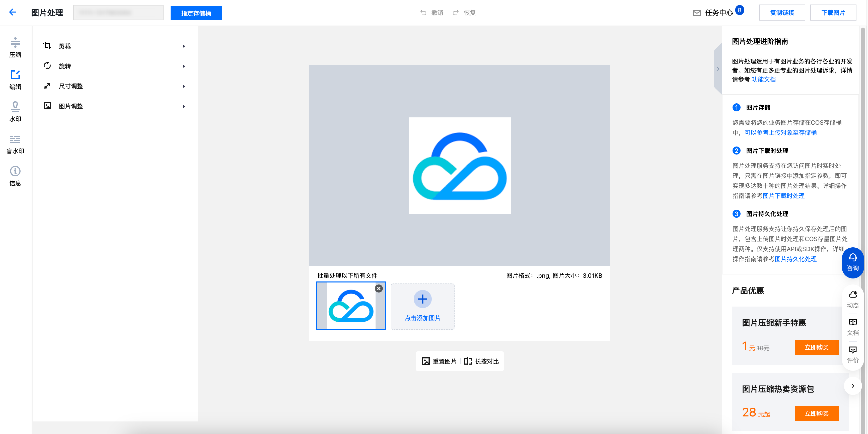
Task: Open 可以参考上传对象至存储桶 link
Action: [x=781, y=132]
